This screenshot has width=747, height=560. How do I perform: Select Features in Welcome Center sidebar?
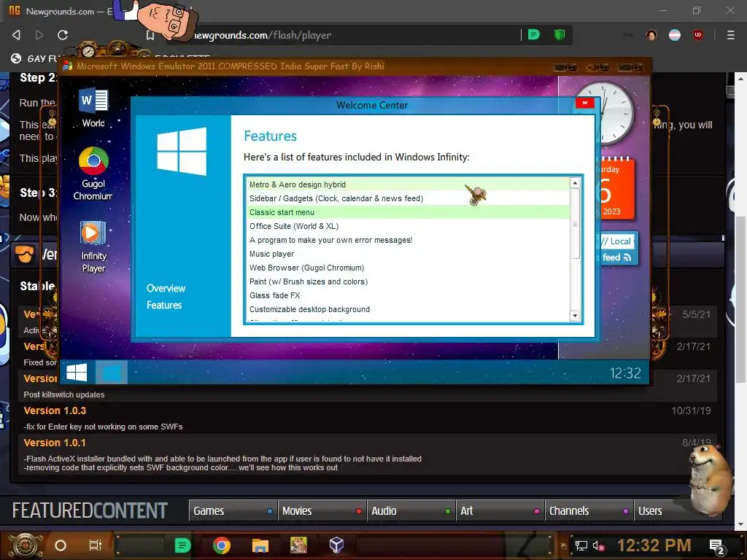coord(164,306)
